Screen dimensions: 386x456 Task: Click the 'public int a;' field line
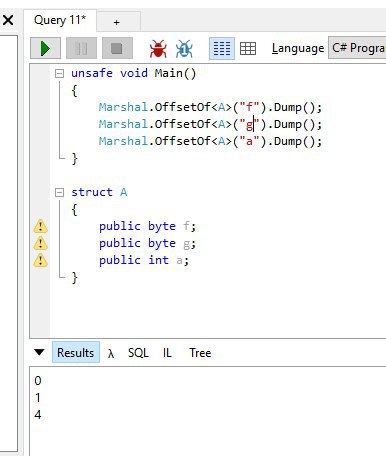(x=144, y=260)
